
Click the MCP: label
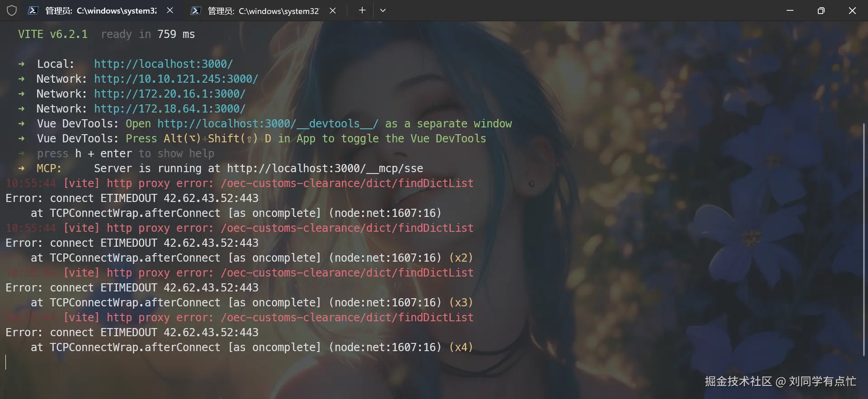(49, 169)
